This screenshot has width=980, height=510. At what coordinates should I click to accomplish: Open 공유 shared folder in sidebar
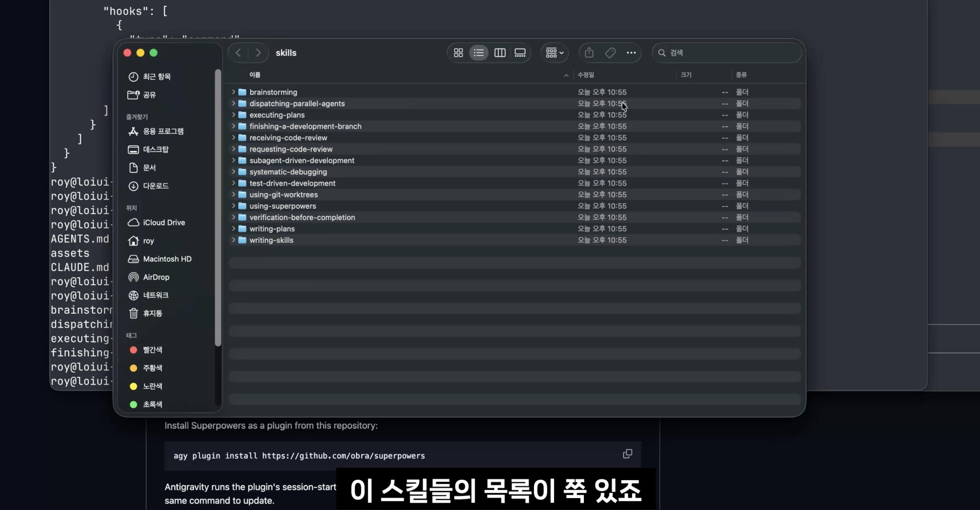142,95
